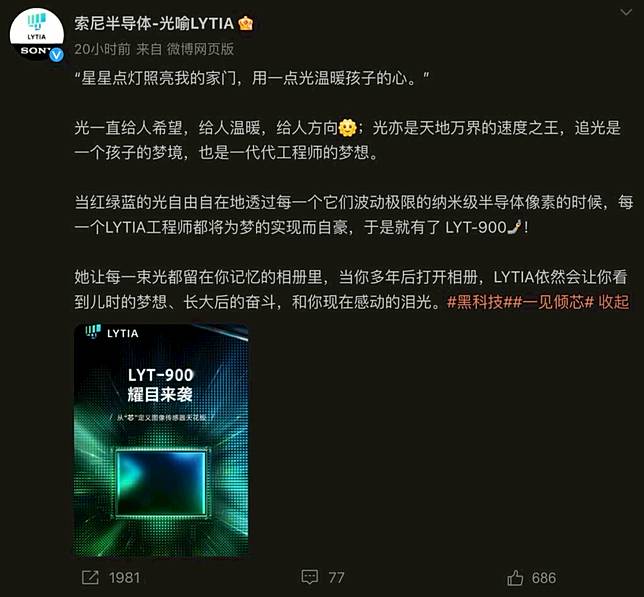Click the smiling sunflower emoji
This screenshot has width=644, height=597.
click(x=348, y=128)
